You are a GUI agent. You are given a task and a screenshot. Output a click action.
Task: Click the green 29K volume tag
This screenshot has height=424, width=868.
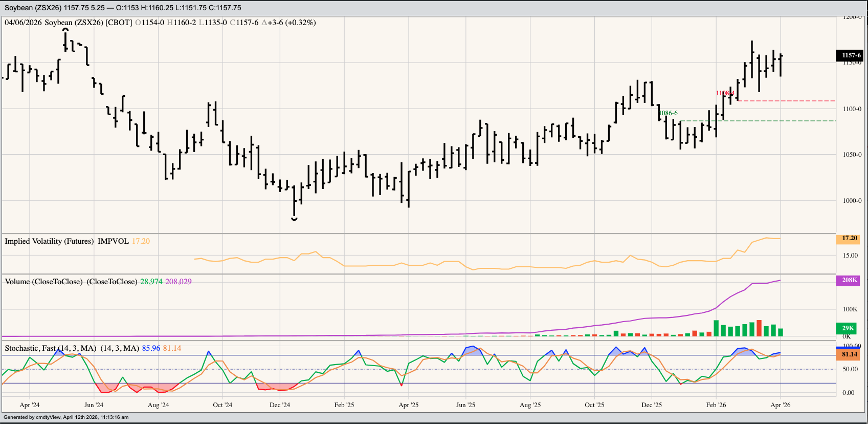pyautogui.click(x=848, y=328)
